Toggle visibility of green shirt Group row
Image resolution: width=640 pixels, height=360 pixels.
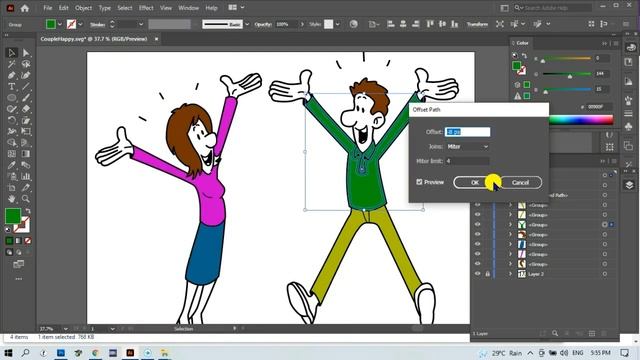click(x=478, y=224)
